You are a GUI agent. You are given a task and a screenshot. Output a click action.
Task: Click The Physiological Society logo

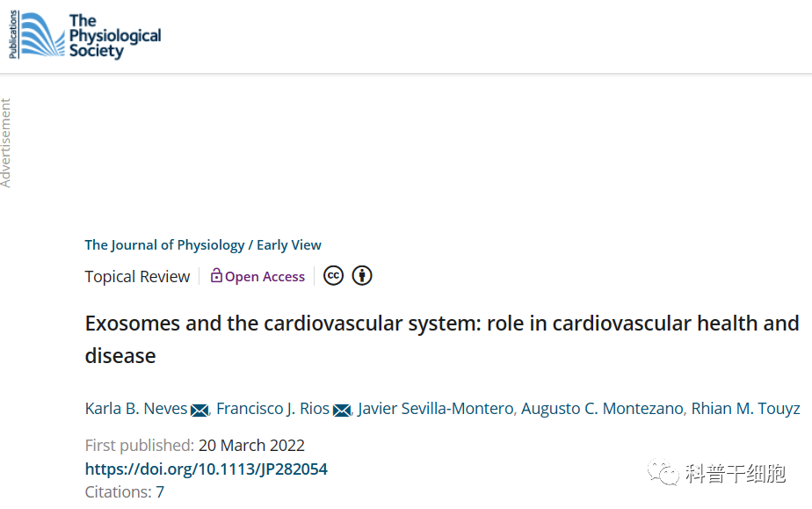click(84, 36)
